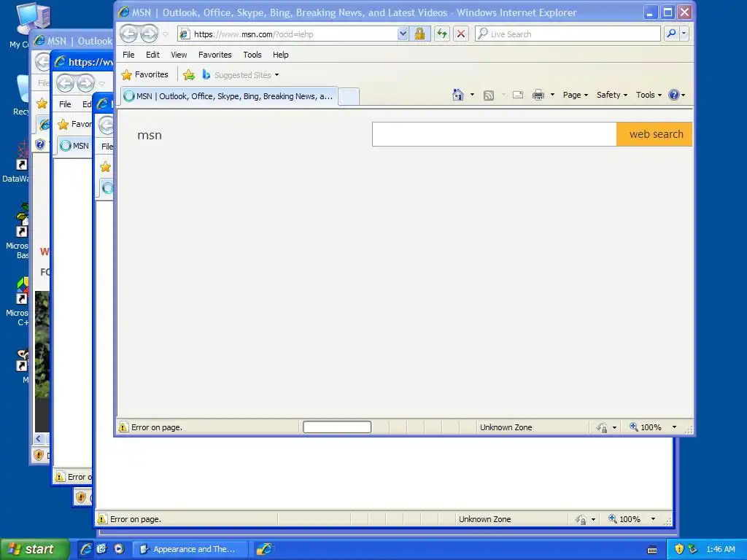The width and height of the screenshot is (747, 560).
Task: Click the File menu in the second IE window
Action: (65, 104)
